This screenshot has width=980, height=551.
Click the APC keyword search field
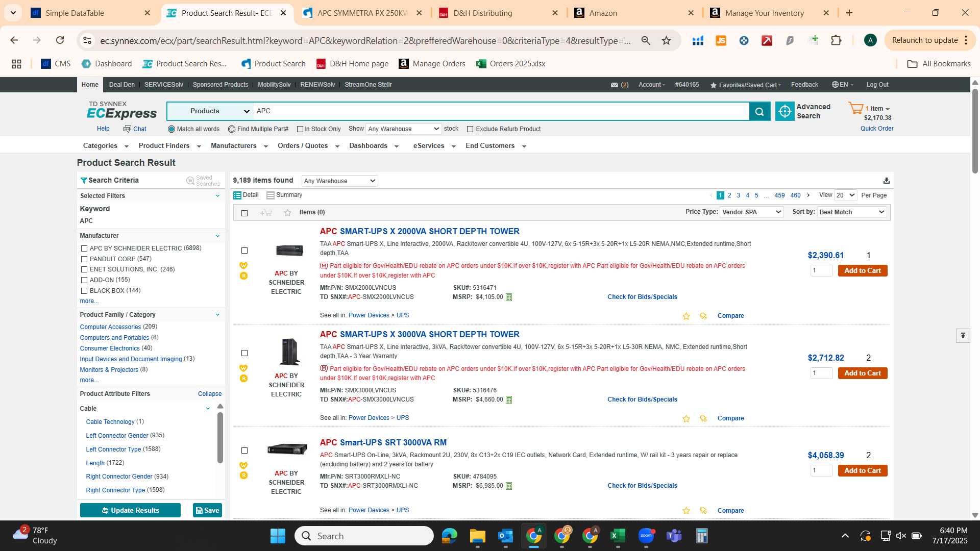(x=501, y=111)
